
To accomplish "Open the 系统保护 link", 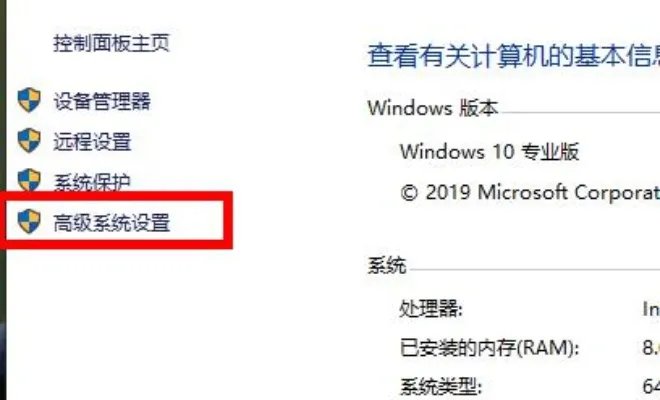I will [92, 182].
